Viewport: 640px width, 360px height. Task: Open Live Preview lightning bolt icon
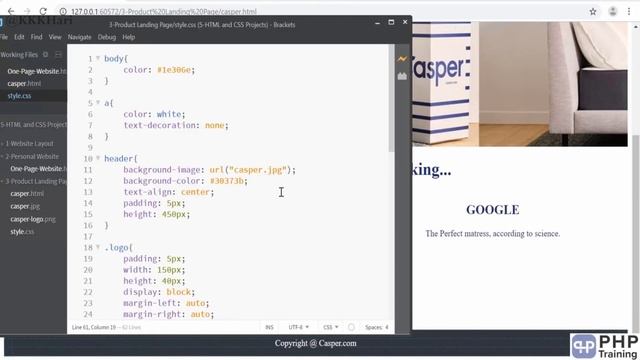point(402,59)
